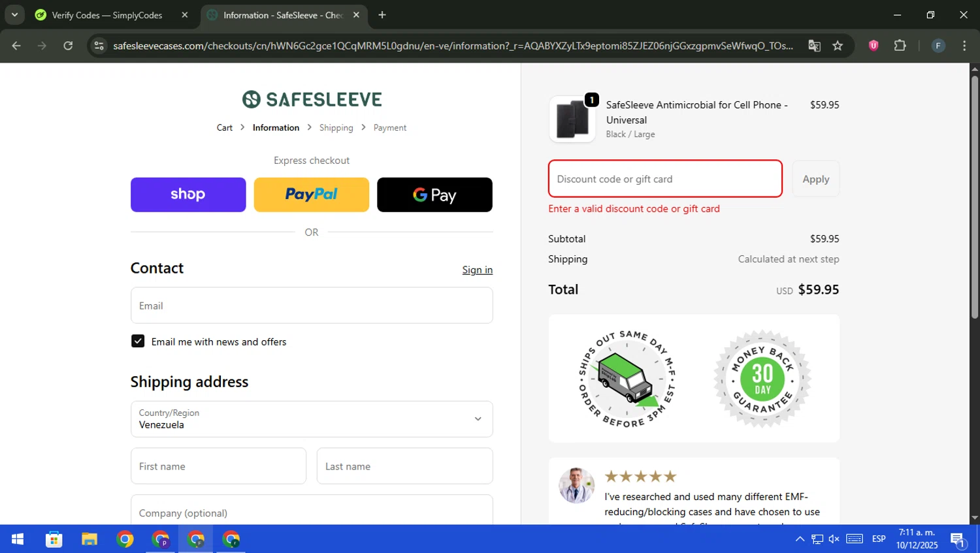The height and width of the screenshot is (553, 980).
Task: Close the Verify Codes SimplyCodes tab
Action: click(185, 15)
